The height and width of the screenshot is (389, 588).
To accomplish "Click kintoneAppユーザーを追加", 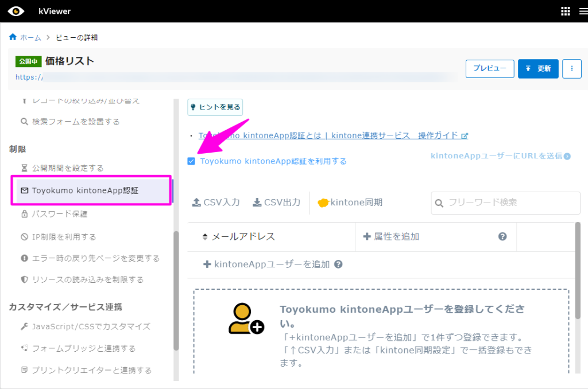I will tap(266, 264).
